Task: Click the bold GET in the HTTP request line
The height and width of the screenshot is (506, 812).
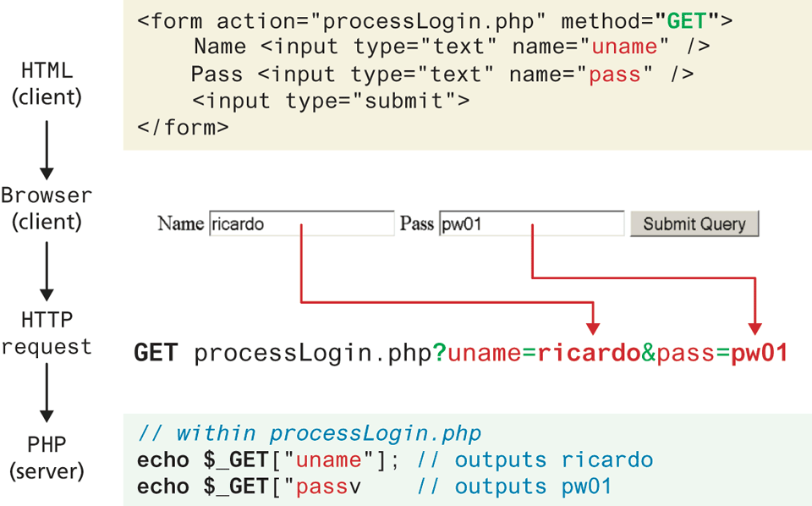Action: [x=156, y=353]
